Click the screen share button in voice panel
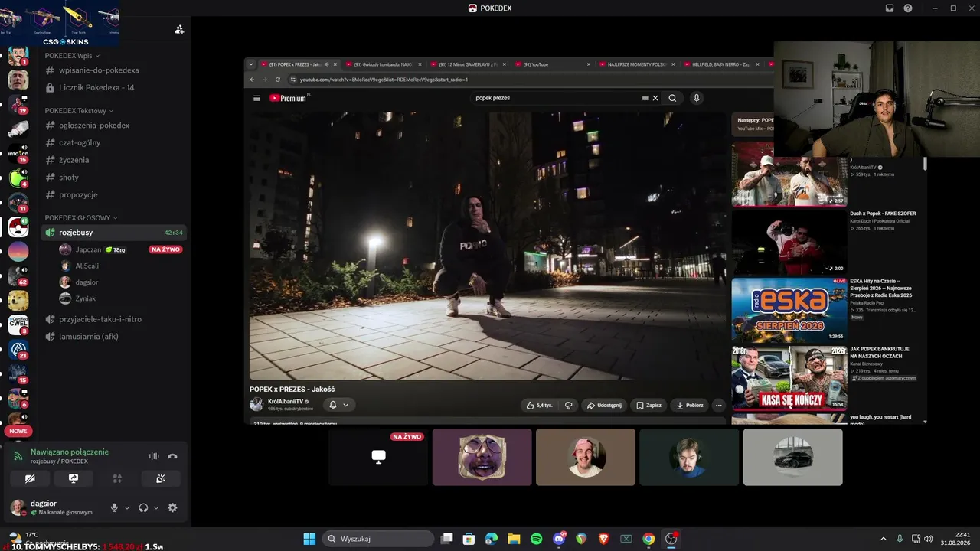Screen dimensions: 980x551 [73, 478]
